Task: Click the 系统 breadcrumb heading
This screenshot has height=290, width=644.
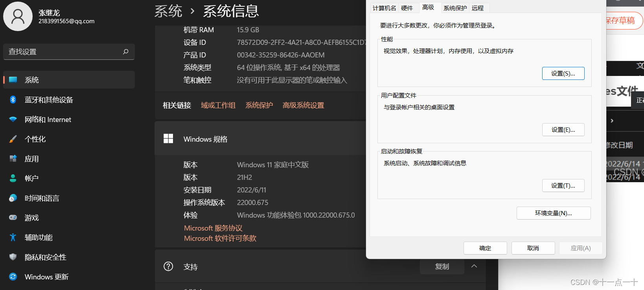Action: pos(168,11)
